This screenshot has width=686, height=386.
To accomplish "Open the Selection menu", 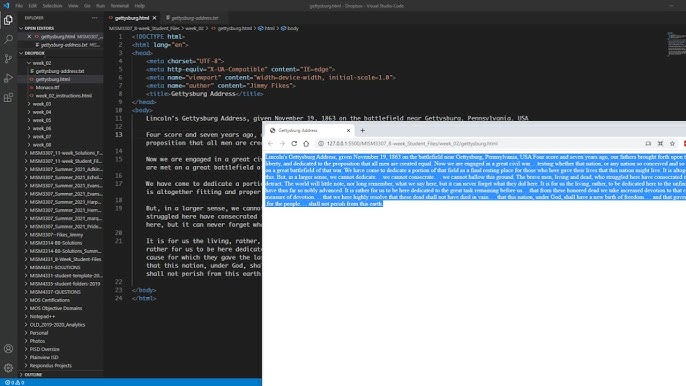I will [x=52, y=6].
